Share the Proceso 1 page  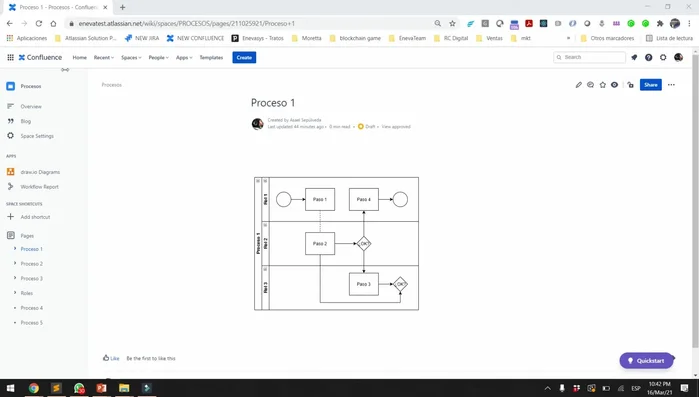tap(650, 85)
